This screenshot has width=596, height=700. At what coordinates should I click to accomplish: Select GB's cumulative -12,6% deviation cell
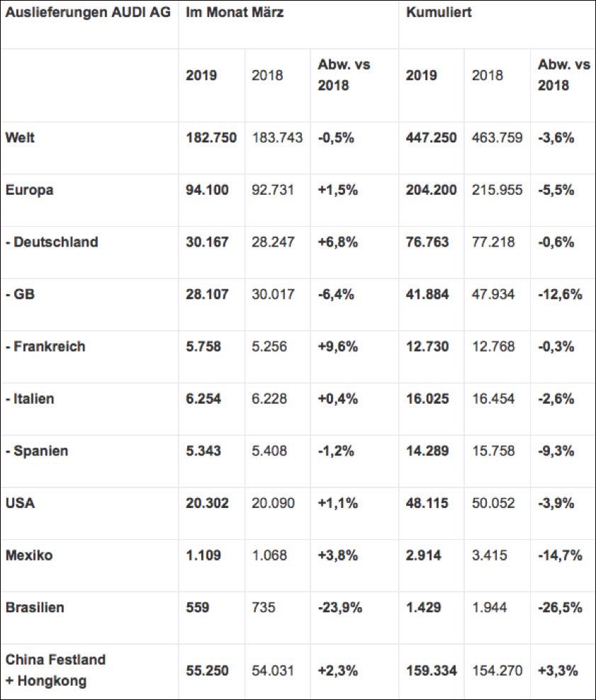point(560,294)
